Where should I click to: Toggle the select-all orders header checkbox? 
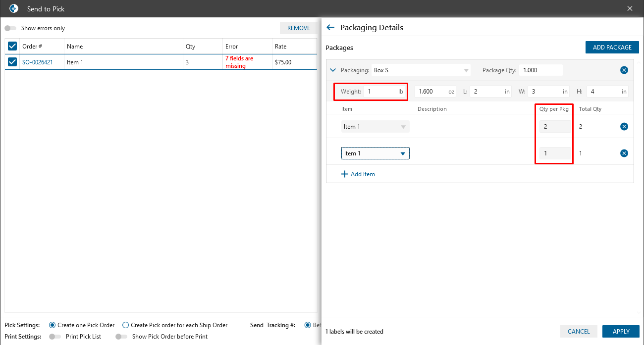[12, 47]
